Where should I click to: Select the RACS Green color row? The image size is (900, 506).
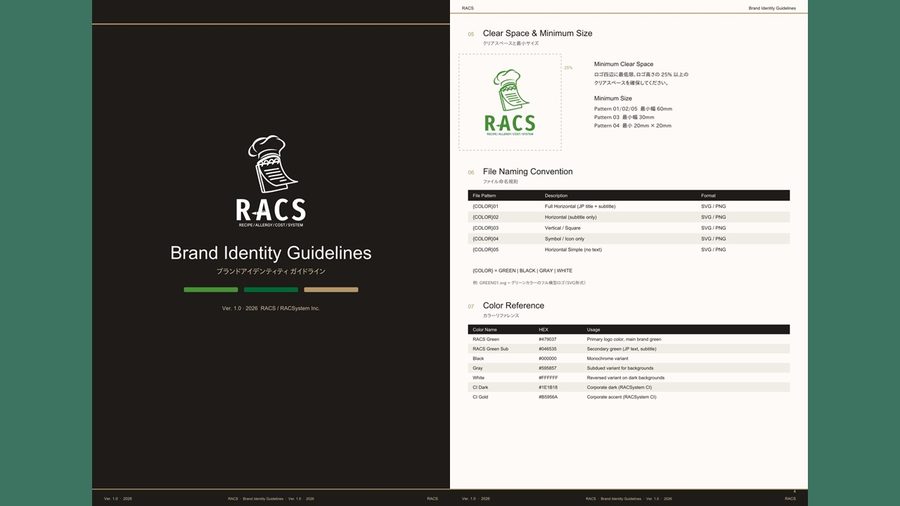[629, 339]
